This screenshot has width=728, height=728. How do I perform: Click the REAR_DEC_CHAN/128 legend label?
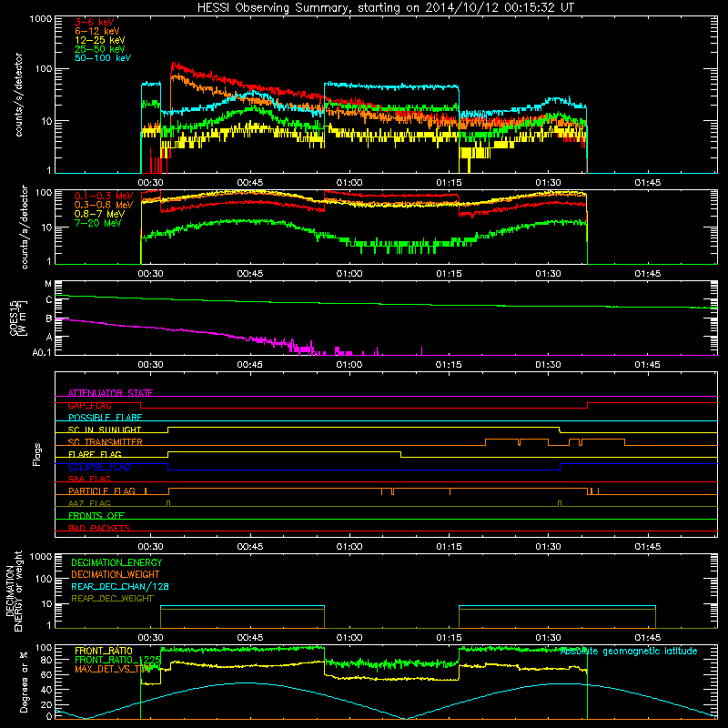click(120, 586)
